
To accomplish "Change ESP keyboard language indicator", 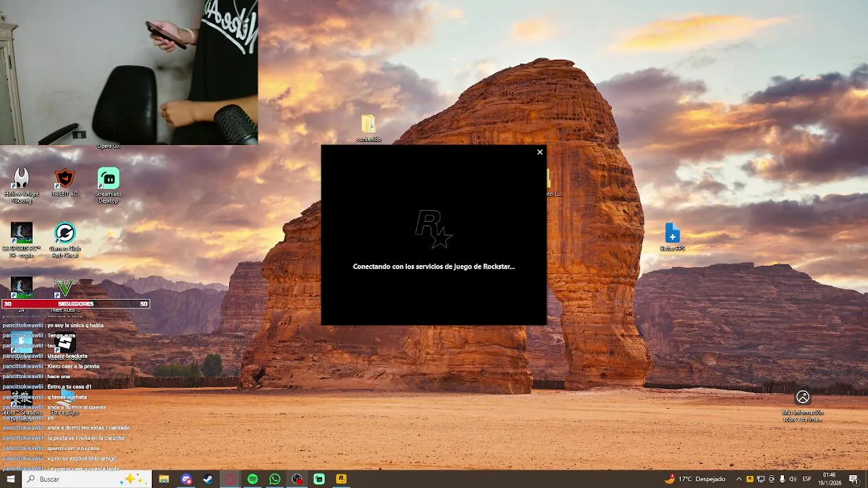I will pyautogui.click(x=807, y=479).
